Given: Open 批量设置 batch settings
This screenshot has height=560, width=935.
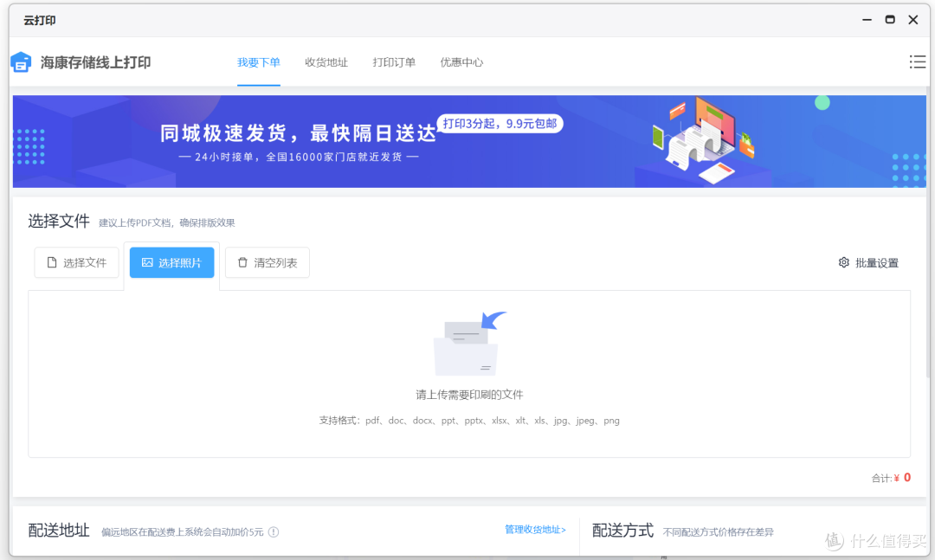Looking at the screenshot, I should coord(868,262).
